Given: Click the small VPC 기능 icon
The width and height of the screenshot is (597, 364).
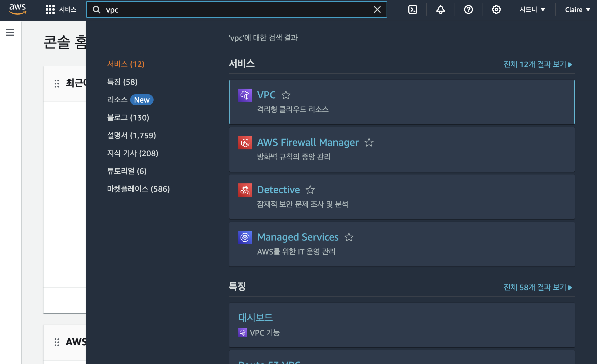Looking at the screenshot, I should (243, 333).
